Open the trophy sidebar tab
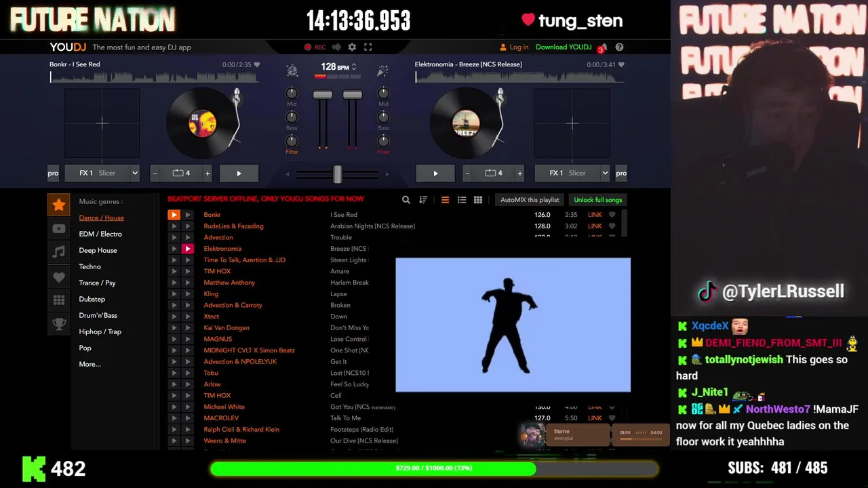868x488 pixels. click(x=59, y=324)
